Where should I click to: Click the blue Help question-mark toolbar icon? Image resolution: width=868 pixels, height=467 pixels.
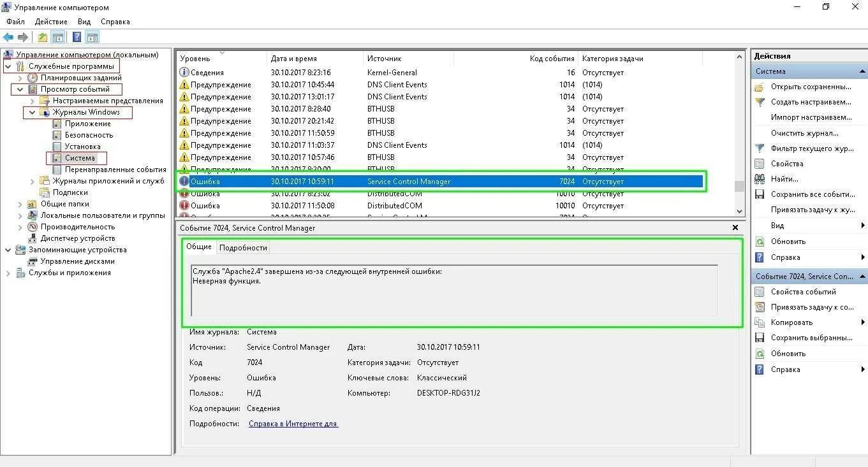[77, 37]
